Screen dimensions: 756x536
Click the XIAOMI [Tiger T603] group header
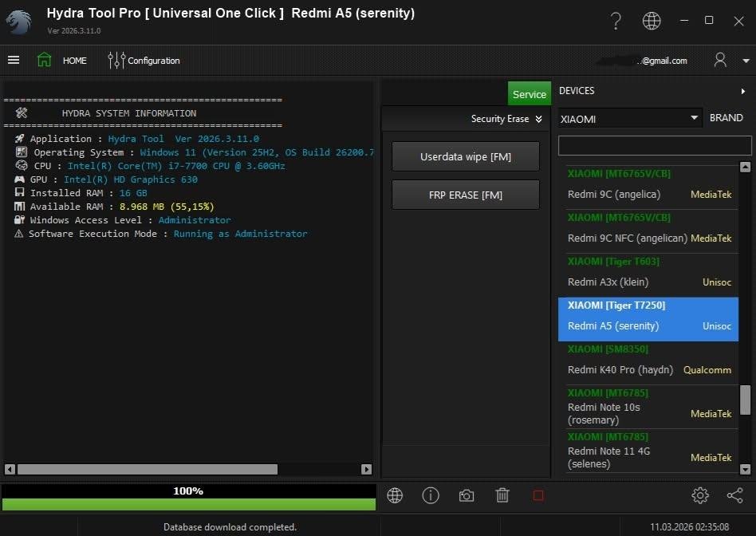[x=613, y=261]
